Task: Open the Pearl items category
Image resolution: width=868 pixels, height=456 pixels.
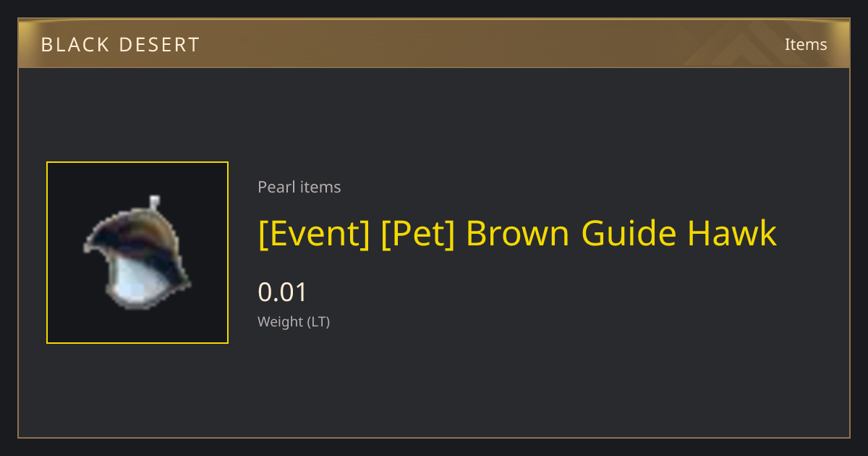Action: (x=299, y=187)
